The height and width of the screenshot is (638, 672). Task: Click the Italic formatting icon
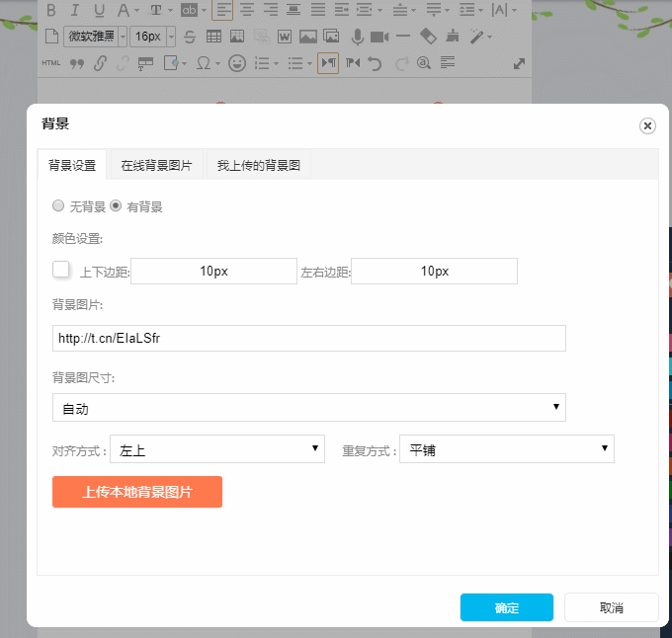pos(74,11)
